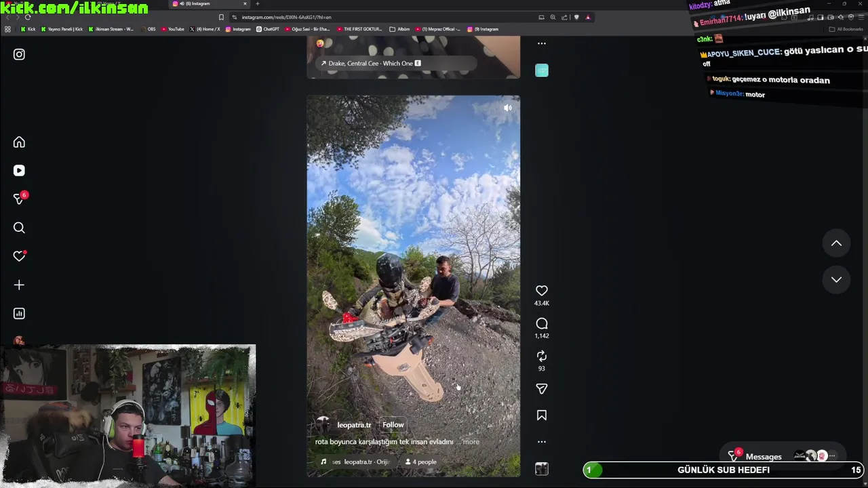868x488 pixels.
Task: Open the teal audio thumbnail of the Drake reel
Action: tap(541, 70)
